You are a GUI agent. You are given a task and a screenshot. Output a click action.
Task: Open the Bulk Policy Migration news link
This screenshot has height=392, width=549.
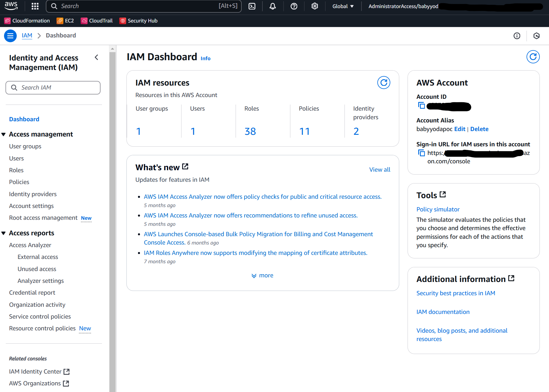pos(258,238)
